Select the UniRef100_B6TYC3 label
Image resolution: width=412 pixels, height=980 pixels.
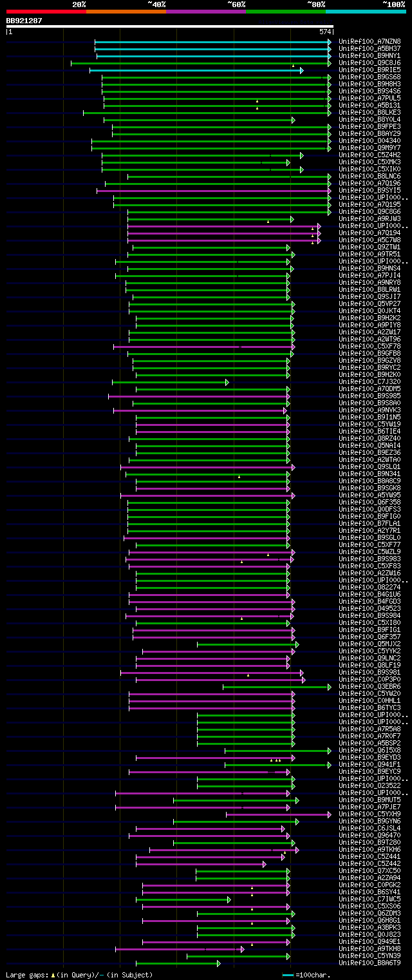click(x=370, y=707)
